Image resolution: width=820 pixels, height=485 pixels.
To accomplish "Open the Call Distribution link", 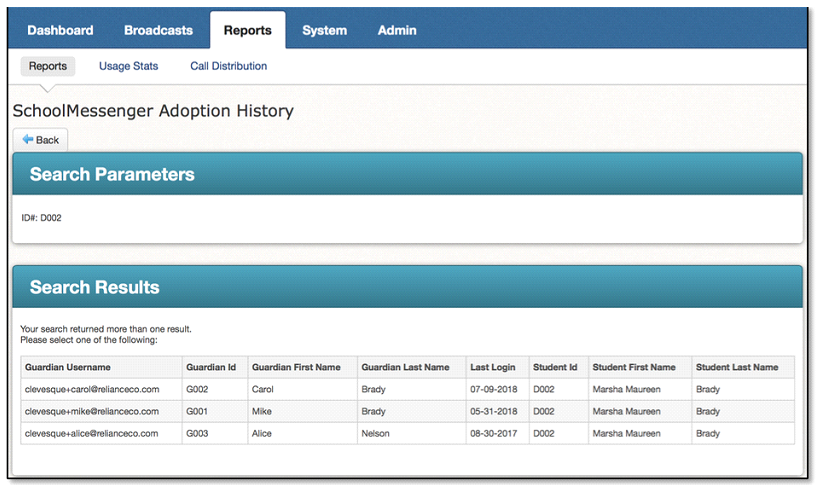I will [x=229, y=66].
